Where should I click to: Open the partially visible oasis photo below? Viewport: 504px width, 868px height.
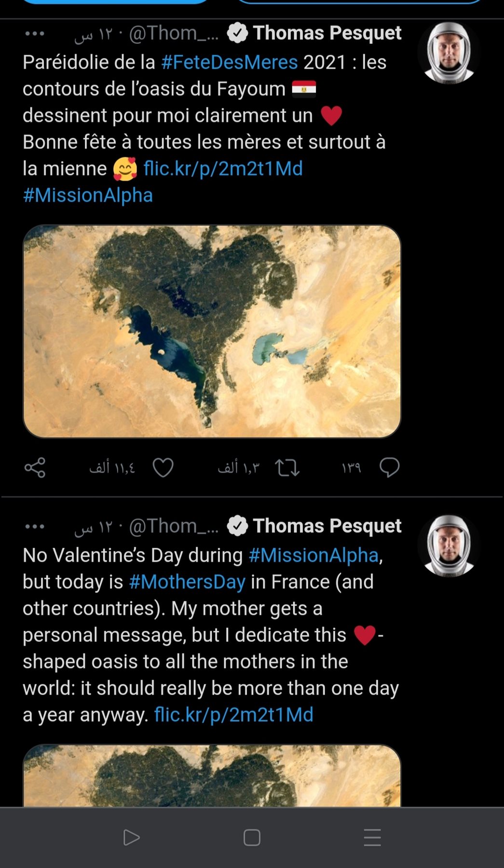212,775
